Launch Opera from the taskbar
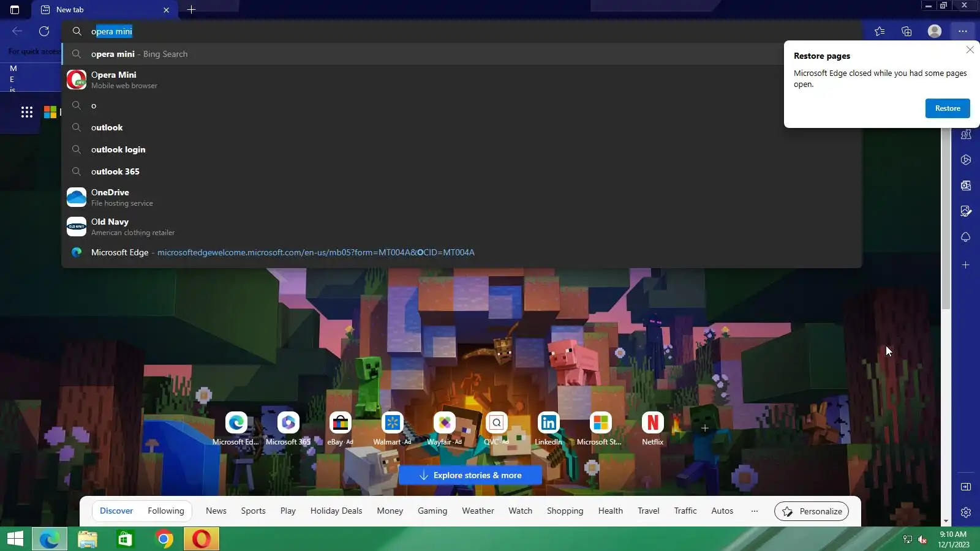Screen dimensions: 980x551 [x=202, y=539]
